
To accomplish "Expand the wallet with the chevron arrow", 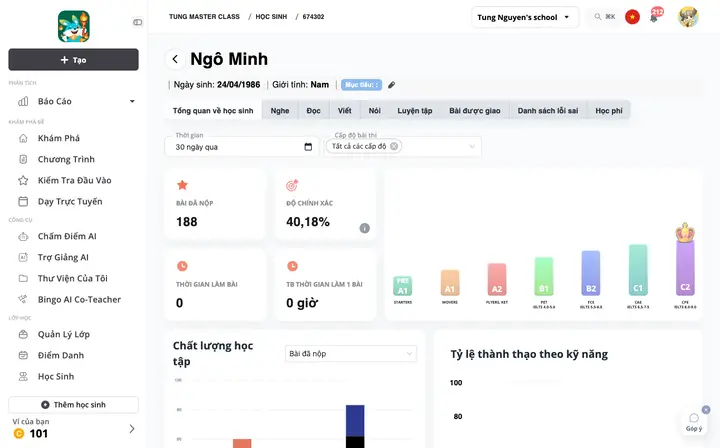I will click(132, 429).
